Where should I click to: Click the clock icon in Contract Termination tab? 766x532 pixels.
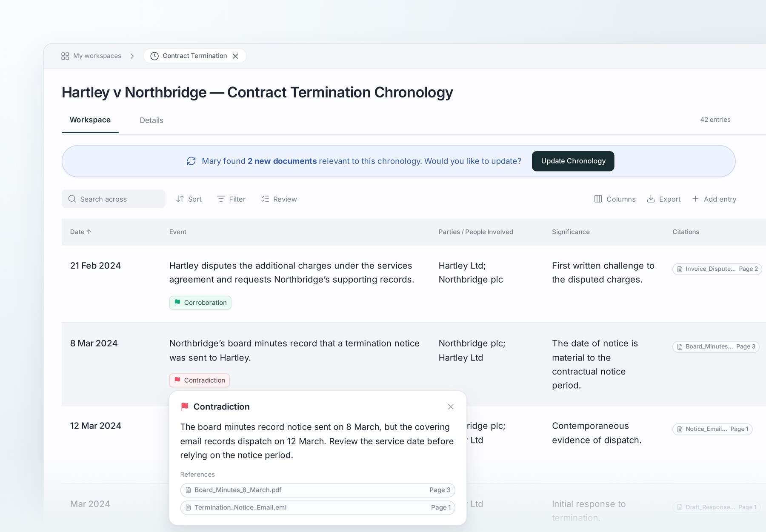tap(154, 56)
